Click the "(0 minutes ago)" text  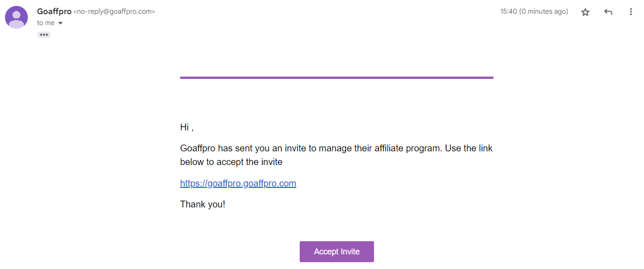pos(544,11)
